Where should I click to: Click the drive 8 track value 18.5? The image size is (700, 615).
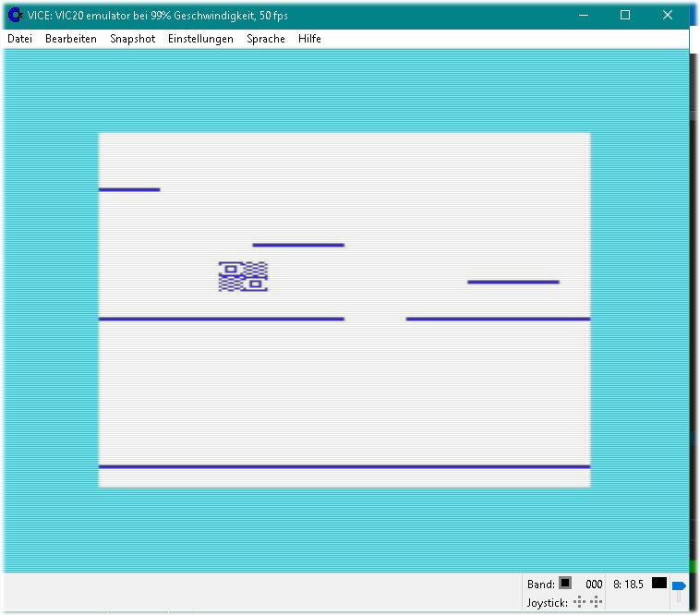tap(634, 585)
